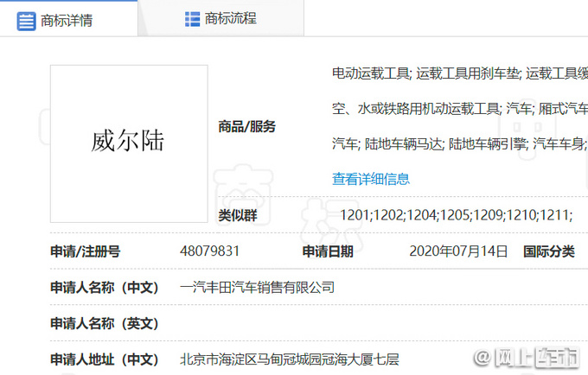Select the address 北京市海淀区马甸冠城园冠海大厦七层
Screen dimensions: 588x375
[289, 359]
